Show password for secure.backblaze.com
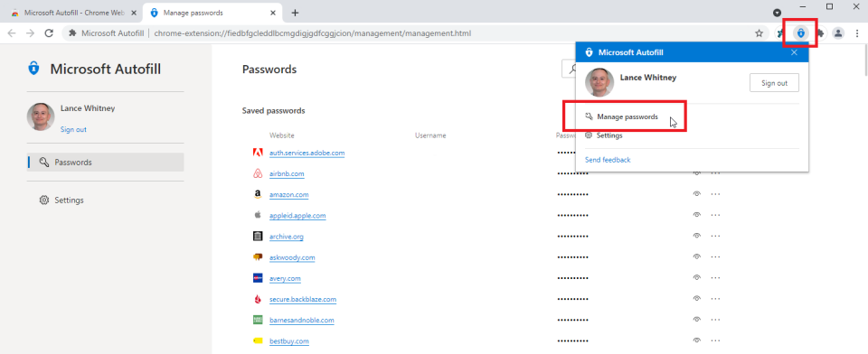The width and height of the screenshot is (868, 354). [697, 299]
